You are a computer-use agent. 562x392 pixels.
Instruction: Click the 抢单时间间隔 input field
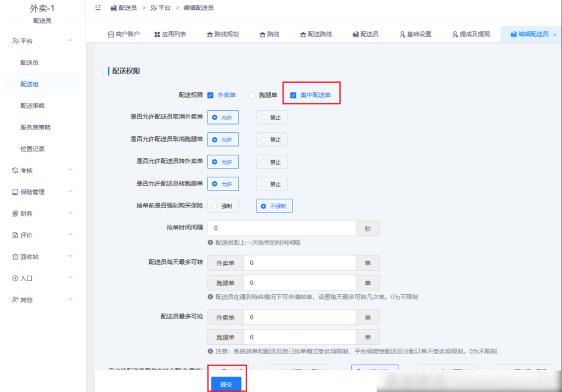pos(281,228)
